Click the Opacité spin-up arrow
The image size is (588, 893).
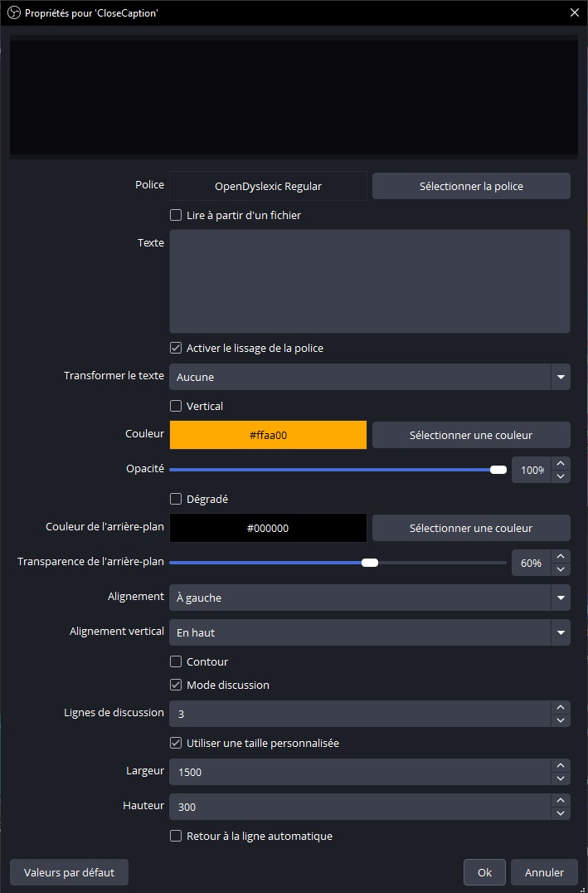pyautogui.click(x=561, y=463)
